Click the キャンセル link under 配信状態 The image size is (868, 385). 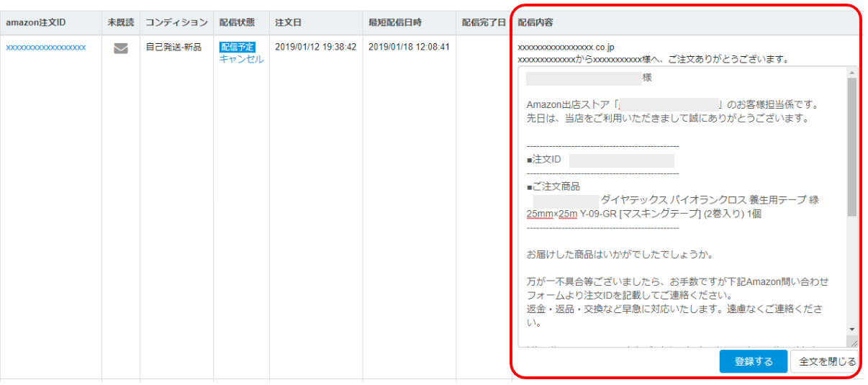tap(242, 60)
